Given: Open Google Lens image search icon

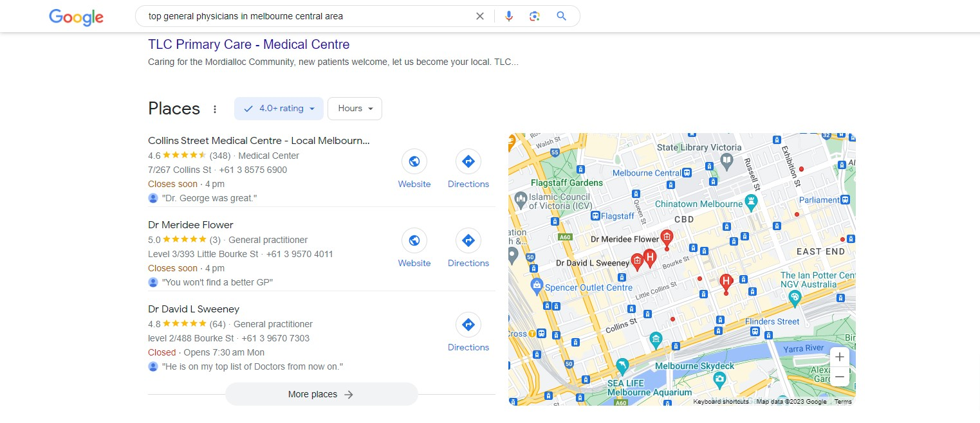Looking at the screenshot, I should pyautogui.click(x=535, y=16).
